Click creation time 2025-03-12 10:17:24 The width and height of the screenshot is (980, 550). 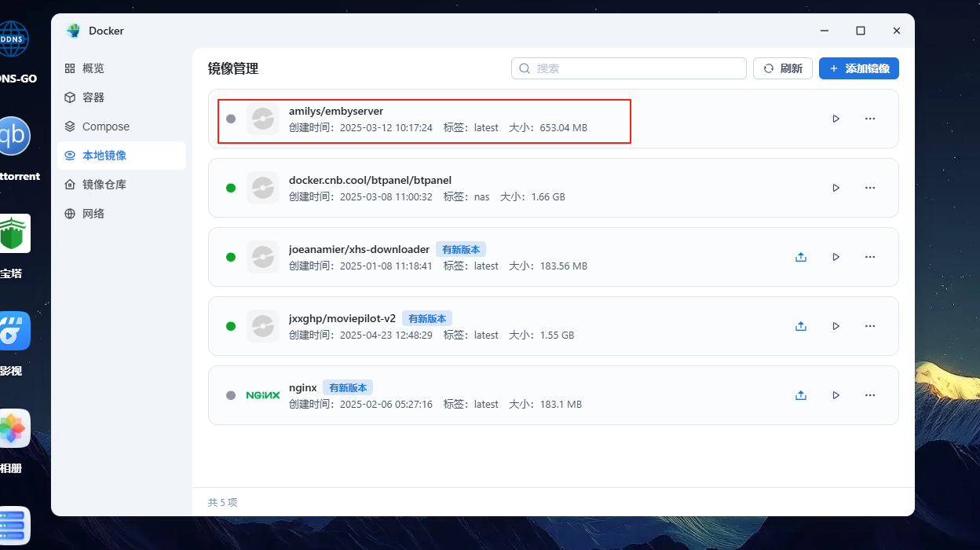[x=386, y=127]
